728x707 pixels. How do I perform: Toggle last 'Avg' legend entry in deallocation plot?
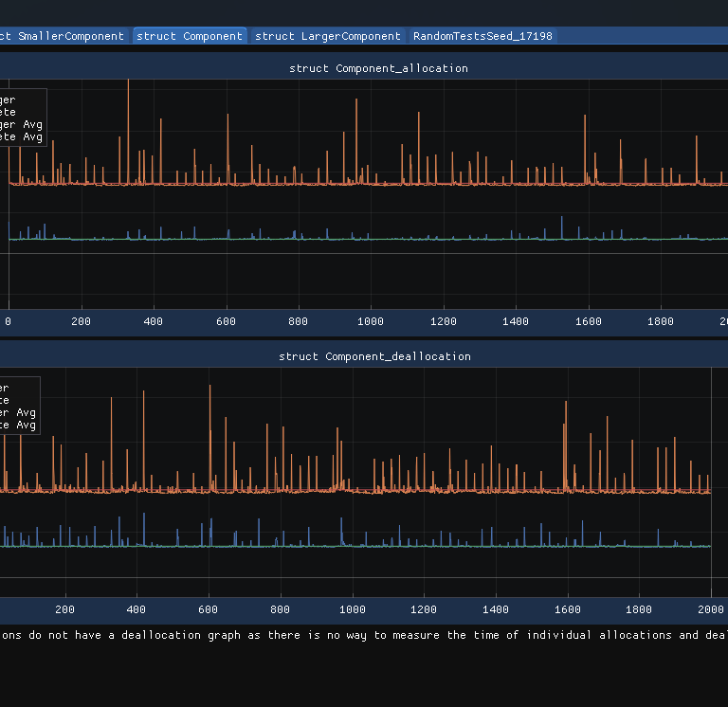tap(18, 425)
